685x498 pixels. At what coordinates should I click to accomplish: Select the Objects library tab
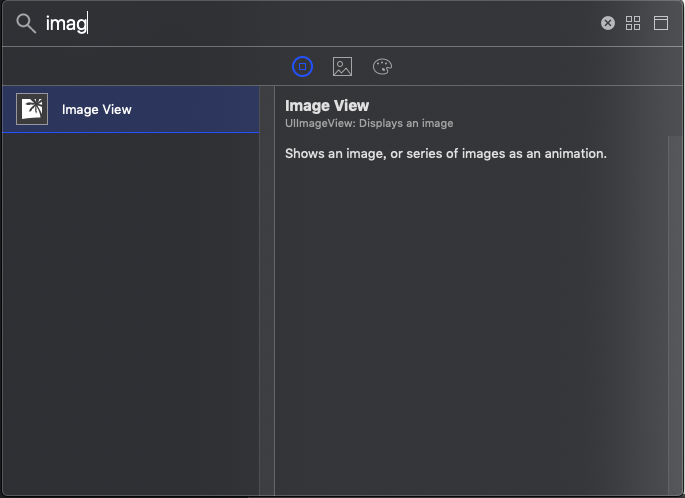coord(302,67)
